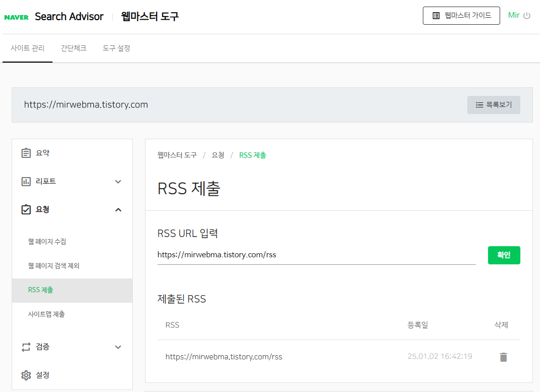The width and height of the screenshot is (540, 392).
Task: Click the 리포트 sidebar label
Action: tap(46, 181)
